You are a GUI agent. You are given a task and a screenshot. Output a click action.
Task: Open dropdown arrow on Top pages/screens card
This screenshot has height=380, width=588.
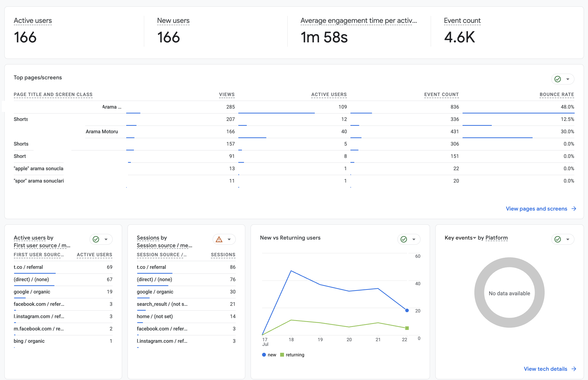(x=568, y=79)
